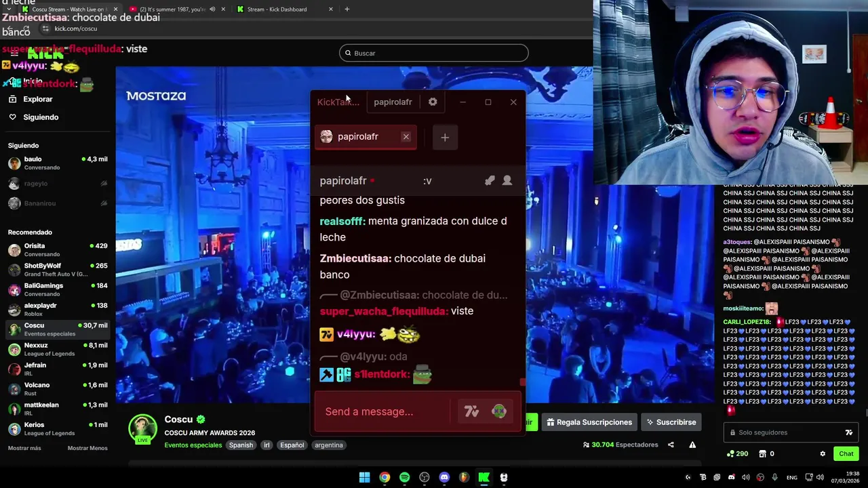Open the user list icon in KickTalk chat header

coord(507,180)
